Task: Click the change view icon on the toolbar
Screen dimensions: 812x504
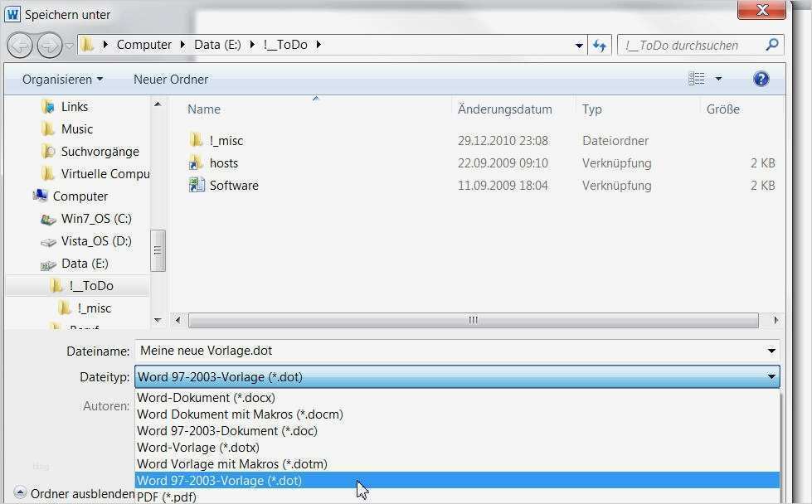Action: 695,79
